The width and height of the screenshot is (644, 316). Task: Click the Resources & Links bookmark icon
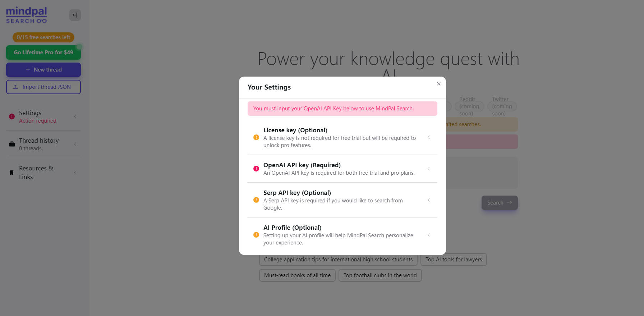coord(12,173)
